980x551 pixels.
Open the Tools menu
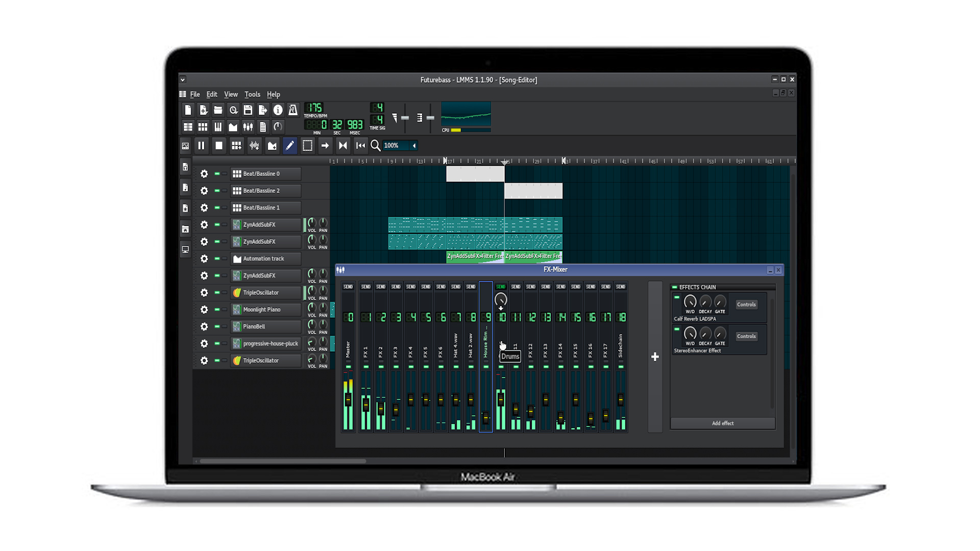(252, 94)
